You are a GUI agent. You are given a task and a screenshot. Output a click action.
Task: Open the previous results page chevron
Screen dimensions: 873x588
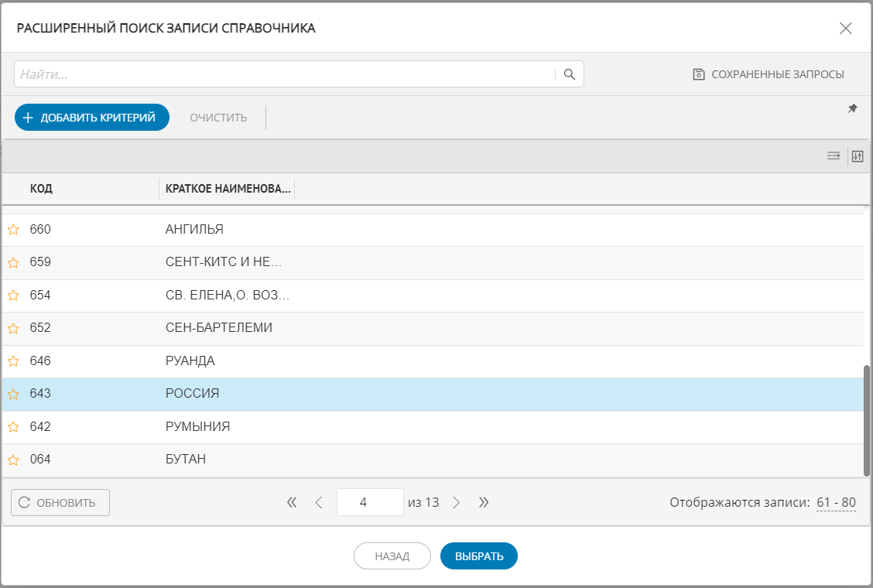319,502
